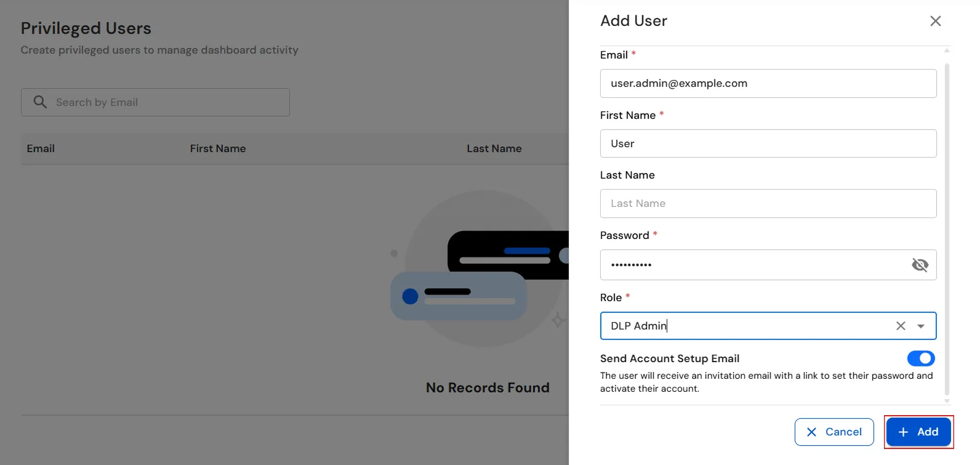
Task: Cancel adding the user
Action: (834, 432)
